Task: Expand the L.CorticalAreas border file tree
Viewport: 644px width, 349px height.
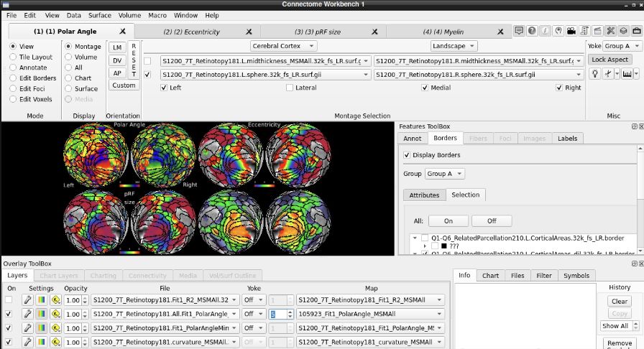Action: 415,238
